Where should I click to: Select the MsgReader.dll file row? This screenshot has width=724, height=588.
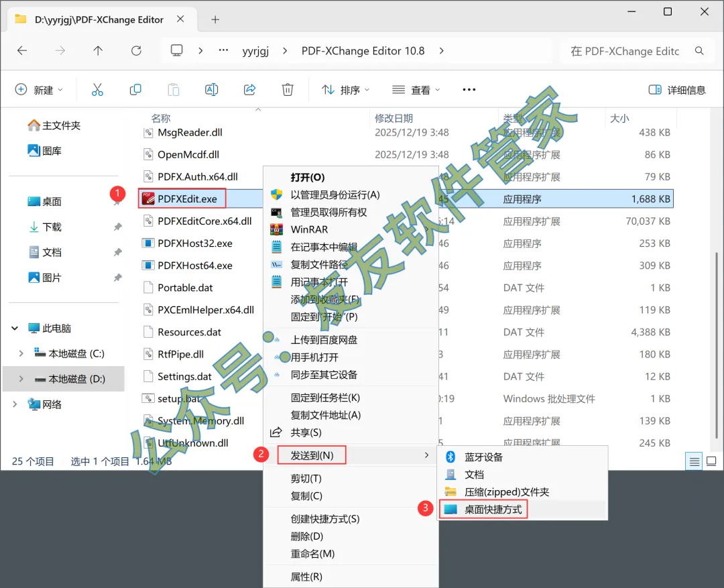coord(406,133)
